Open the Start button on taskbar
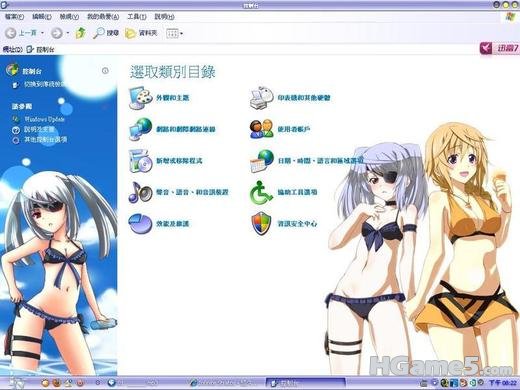This screenshot has width=520, height=390. (x=17, y=383)
